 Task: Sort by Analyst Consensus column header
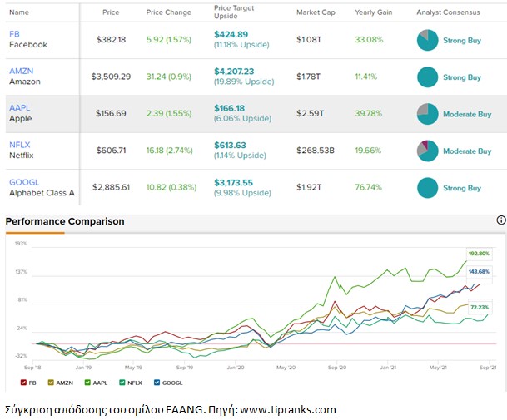(448, 12)
